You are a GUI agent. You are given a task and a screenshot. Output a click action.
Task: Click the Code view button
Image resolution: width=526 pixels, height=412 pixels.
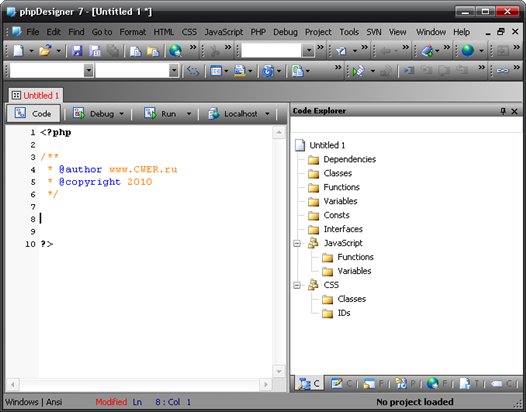coord(33,114)
